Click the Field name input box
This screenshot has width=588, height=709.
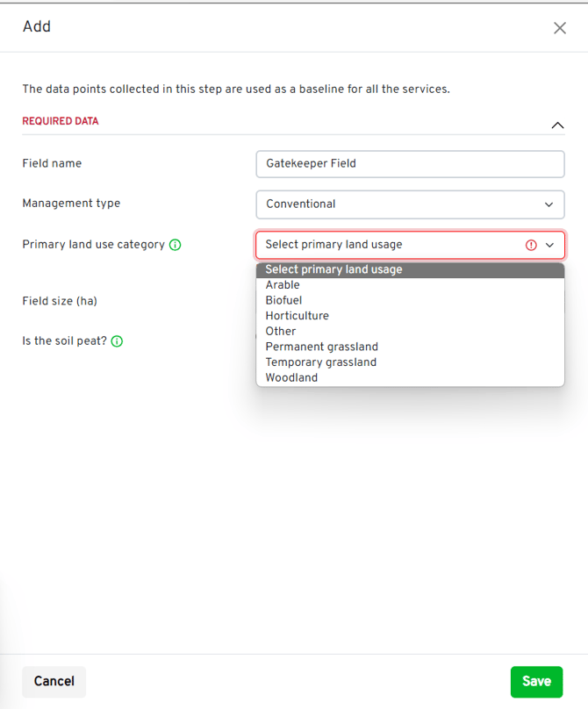point(410,164)
